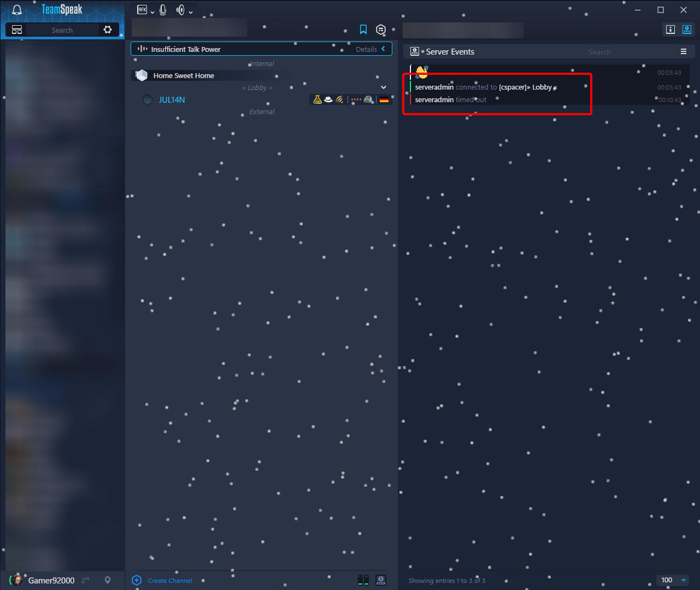This screenshot has height=590, width=700.
Task: Mute the microphone in the top toolbar
Action: pyautogui.click(x=163, y=9)
